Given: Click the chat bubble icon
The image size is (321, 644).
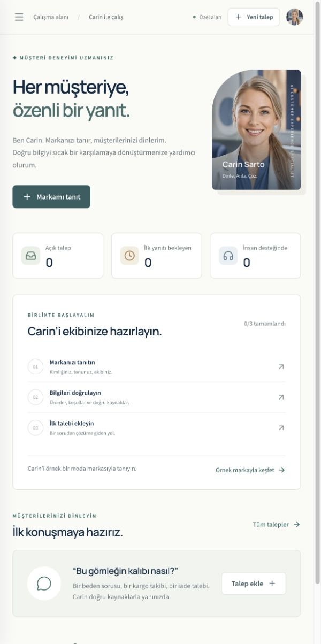Looking at the screenshot, I should [x=44, y=584].
